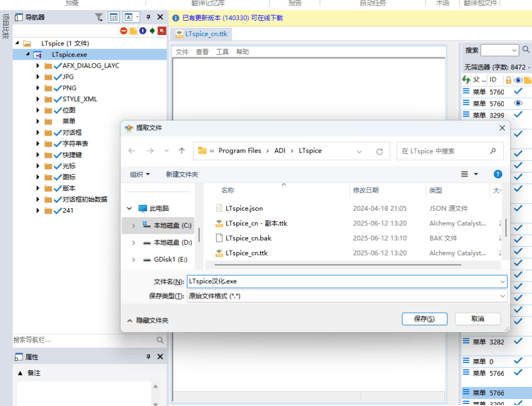
Task: Click the green left arrow navigator icon
Action: 152,31
